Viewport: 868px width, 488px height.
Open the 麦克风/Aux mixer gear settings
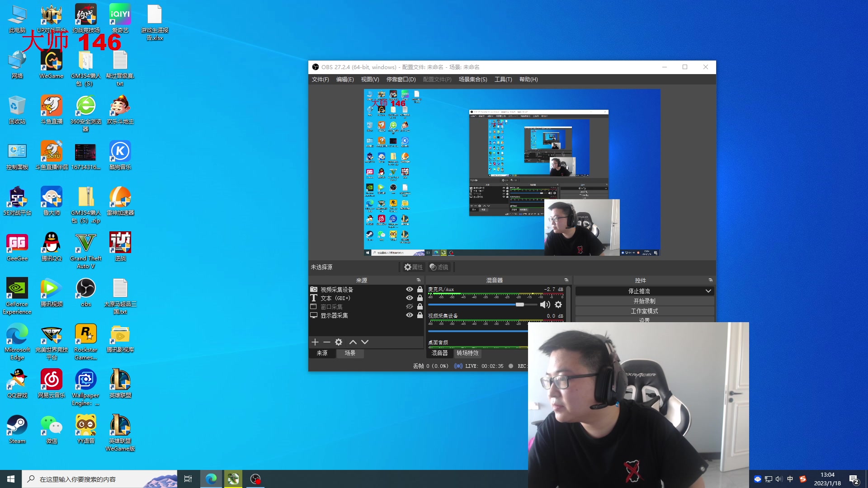[558, 305]
